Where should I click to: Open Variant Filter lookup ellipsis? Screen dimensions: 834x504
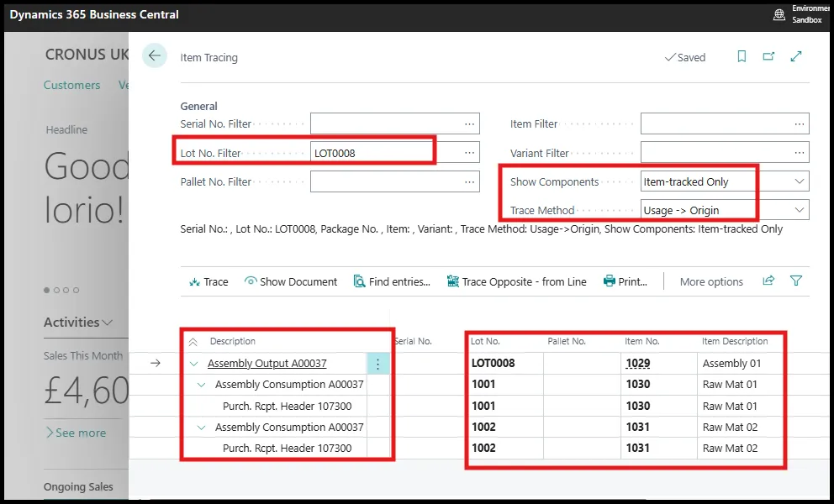coord(800,153)
